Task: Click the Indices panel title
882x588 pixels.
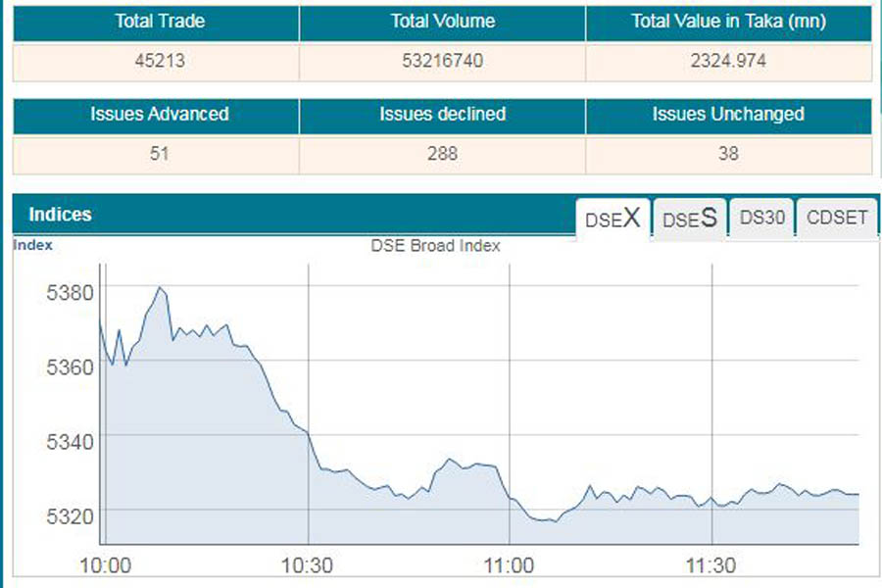Action: [60, 215]
